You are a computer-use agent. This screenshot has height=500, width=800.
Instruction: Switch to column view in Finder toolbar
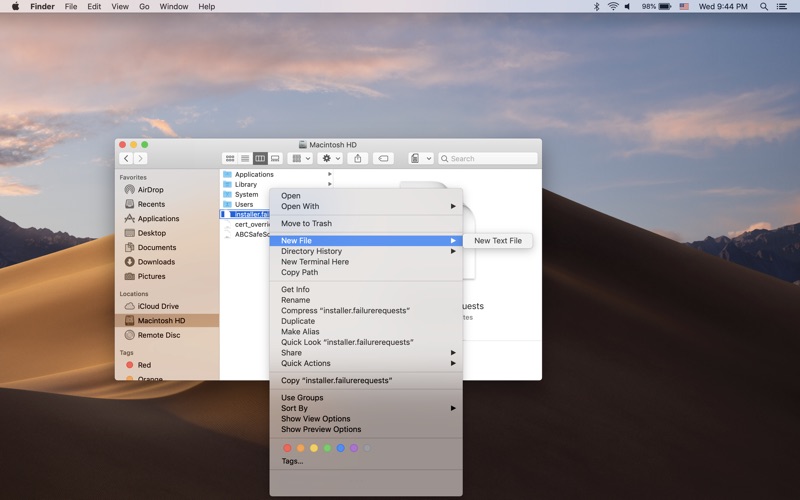click(260, 159)
